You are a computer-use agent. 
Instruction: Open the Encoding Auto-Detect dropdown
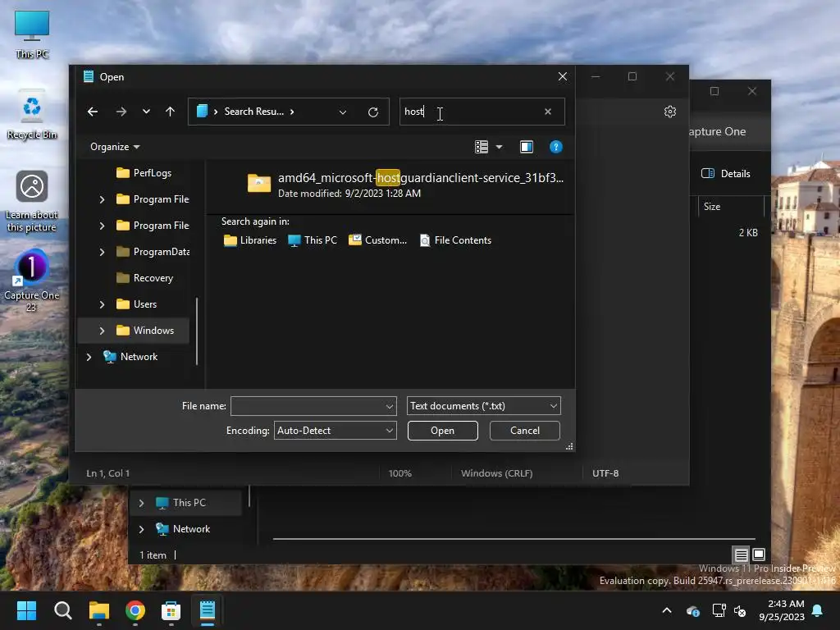[x=335, y=431]
